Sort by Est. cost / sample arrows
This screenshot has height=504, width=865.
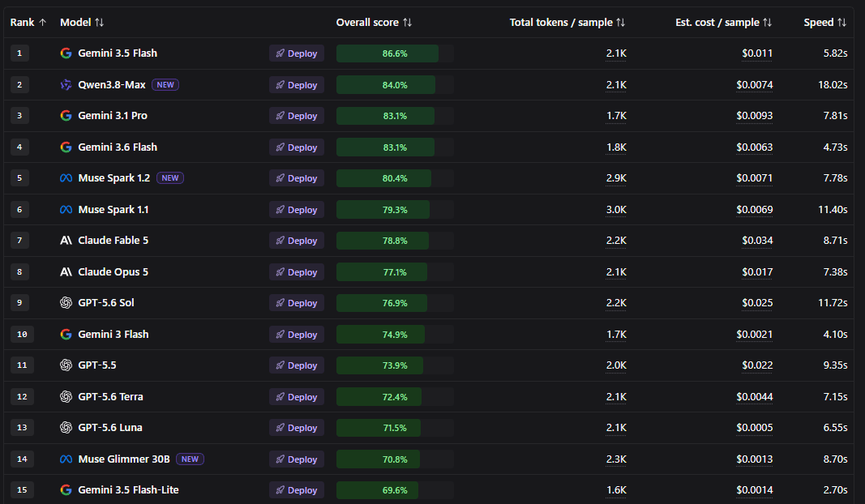point(768,23)
